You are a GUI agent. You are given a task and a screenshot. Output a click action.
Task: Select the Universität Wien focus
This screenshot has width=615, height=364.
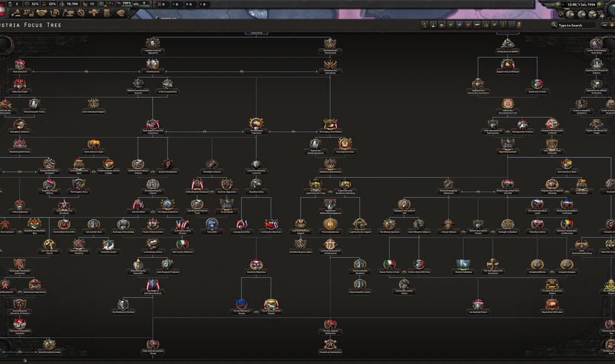(94, 227)
